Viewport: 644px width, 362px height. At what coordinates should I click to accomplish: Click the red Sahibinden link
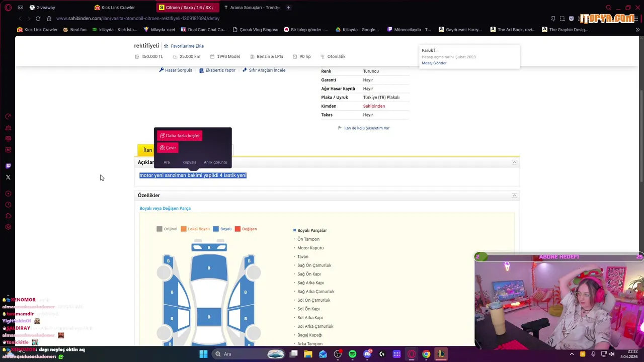coord(374,106)
